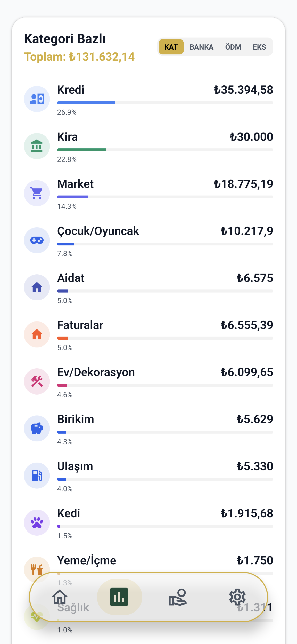This screenshot has height=644, width=297.
Task: Switch to the BANKA tab
Action: click(x=201, y=47)
